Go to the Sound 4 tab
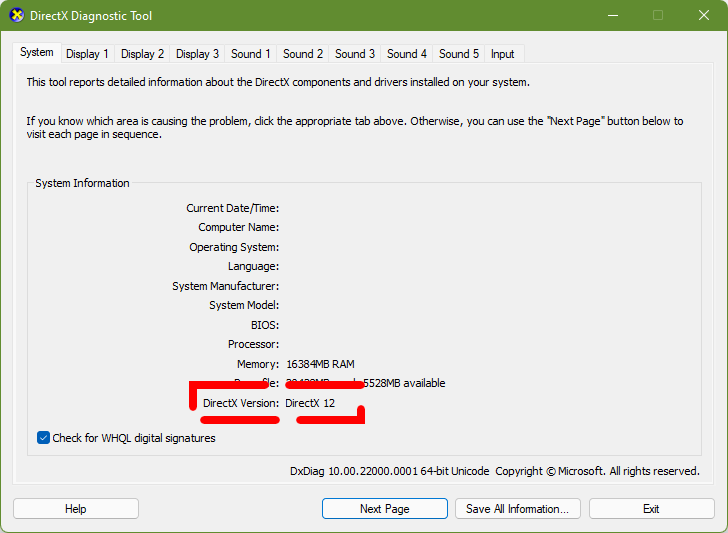Viewport: 728px width, 533px height. coord(407,54)
